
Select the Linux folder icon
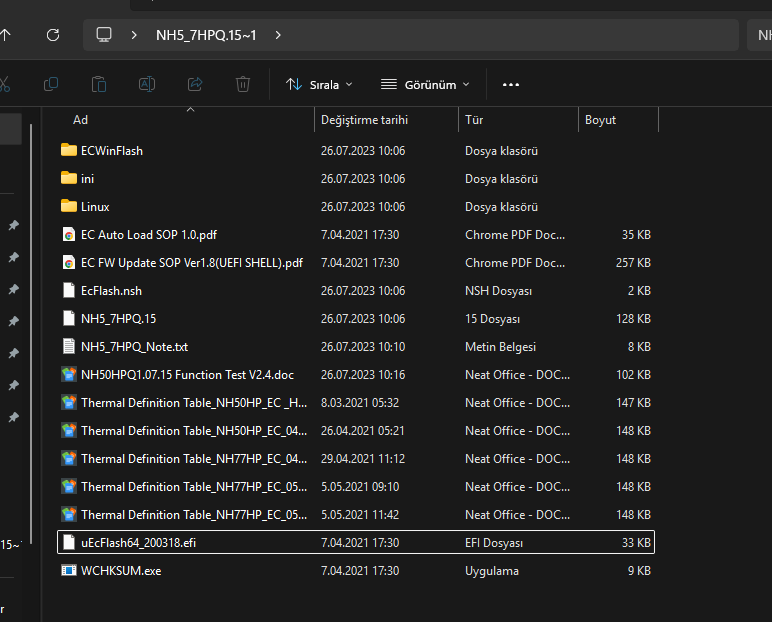(x=69, y=206)
